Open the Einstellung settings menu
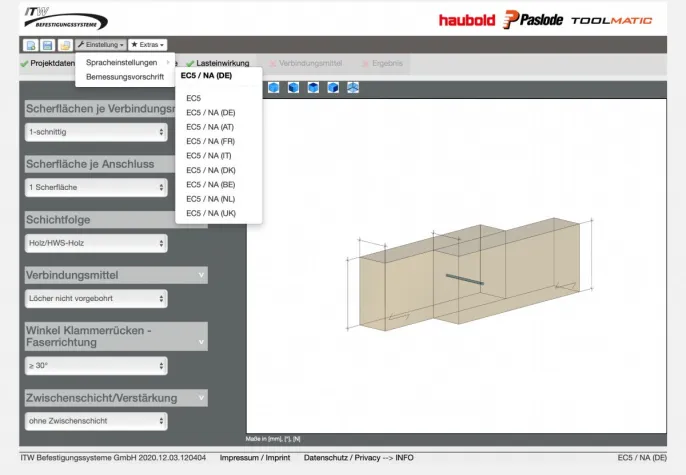This screenshot has height=475, width=686. pyautogui.click(x=100, y=45)
